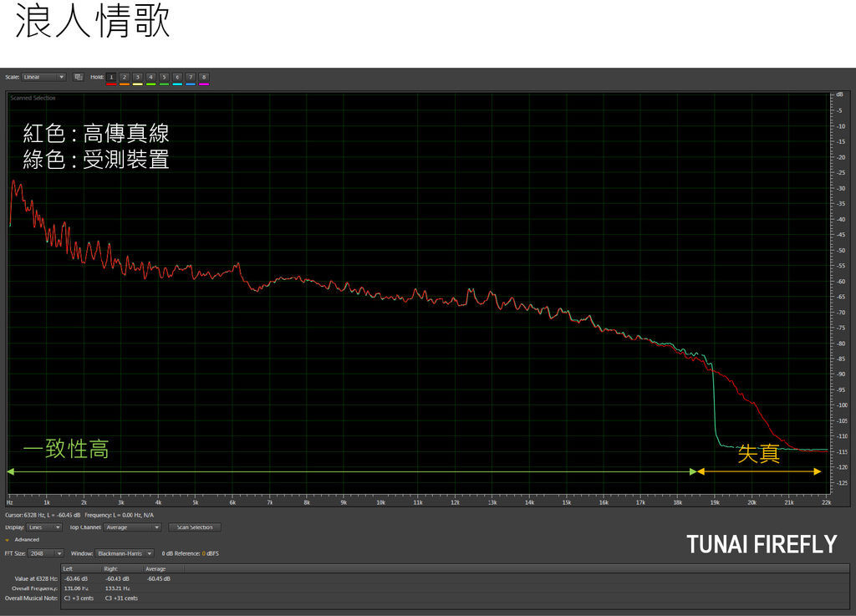This screenshot has width=856, height=616.
Task: Collapse the Advanced section triangle
Action: point(7,540)
